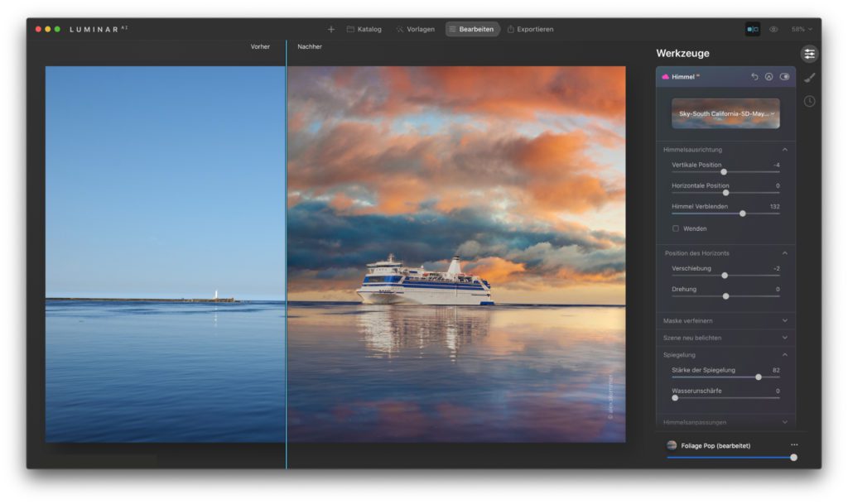848x504 pixels.
Task: Select the Maskierungspinsel brush icon
Action: 809,78
